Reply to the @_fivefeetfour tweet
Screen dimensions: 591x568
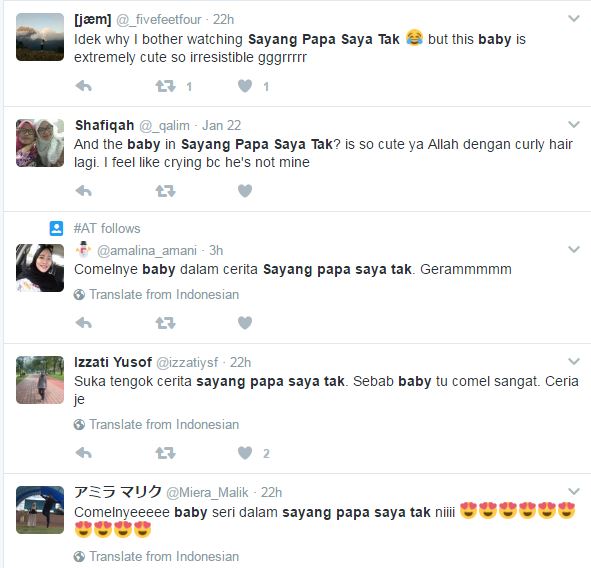click(84, 86)
